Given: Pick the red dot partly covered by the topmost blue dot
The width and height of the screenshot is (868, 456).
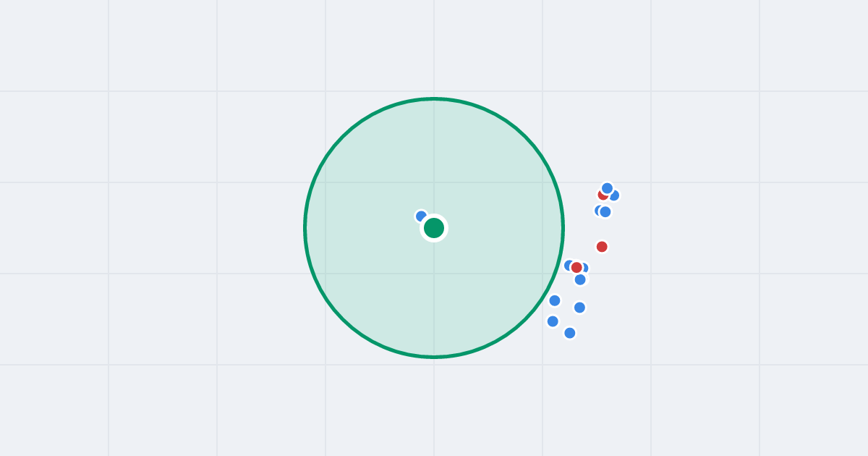Looking at the screenshot, I should coord(603,195).
